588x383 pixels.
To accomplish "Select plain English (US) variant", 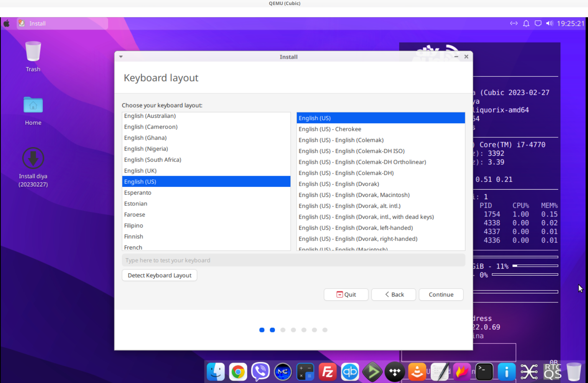I will tap(381, 118).
